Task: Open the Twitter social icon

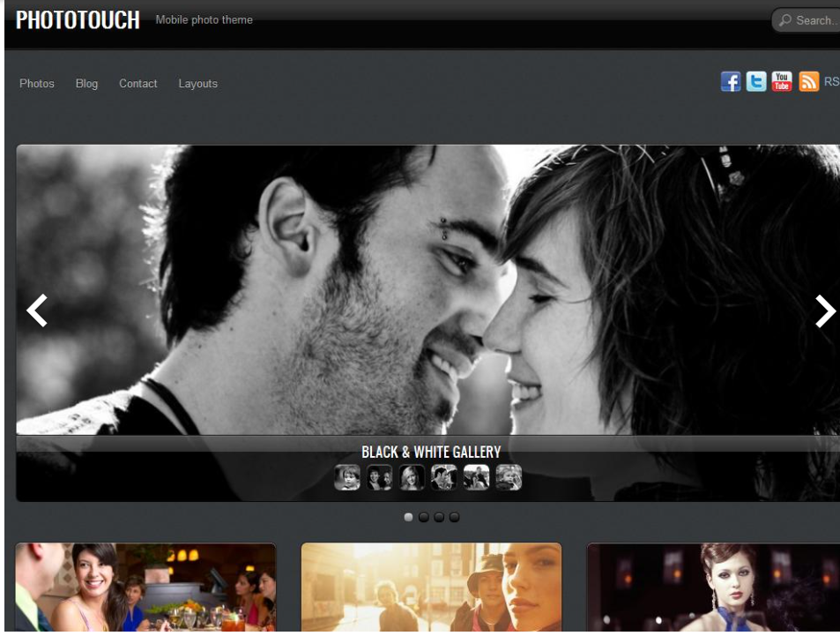Action: (x=756, y=81)
